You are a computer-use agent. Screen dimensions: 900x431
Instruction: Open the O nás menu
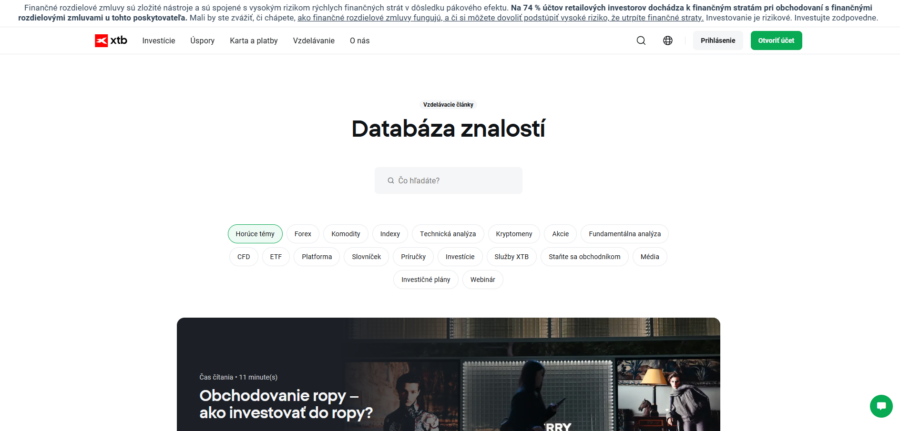coord(359,41)
